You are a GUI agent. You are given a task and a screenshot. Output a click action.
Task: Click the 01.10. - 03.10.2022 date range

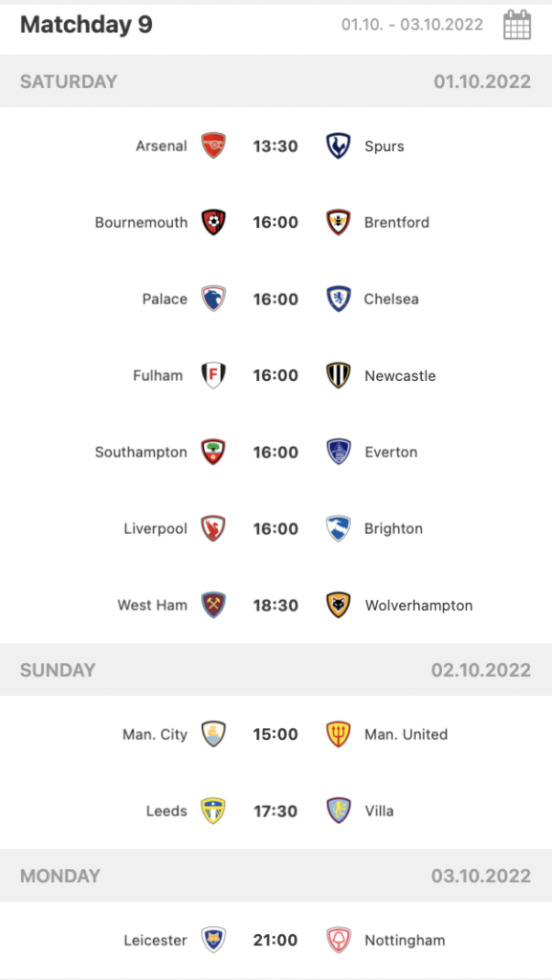pos(412,24)
